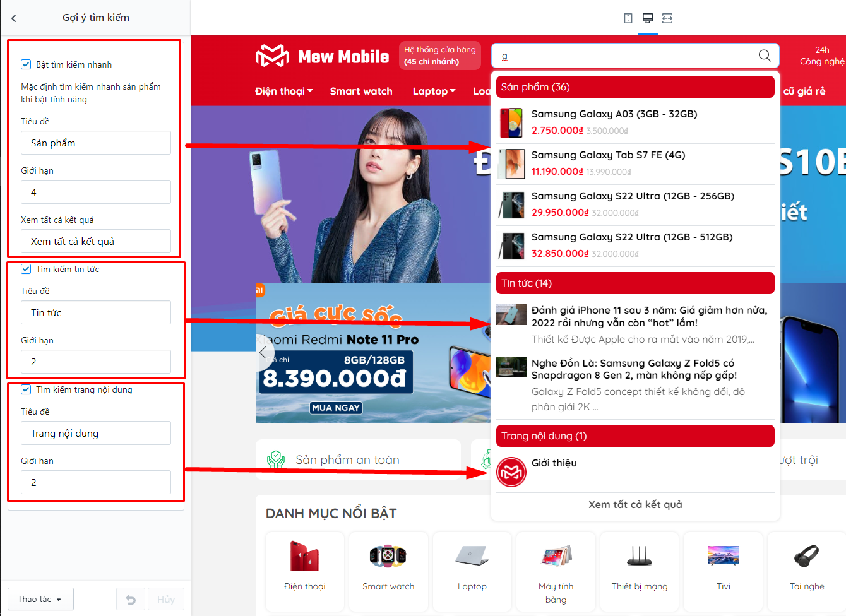Open Máy tính bảng category icon
This screenshot has width=846, height=616.
click(556, 556)
